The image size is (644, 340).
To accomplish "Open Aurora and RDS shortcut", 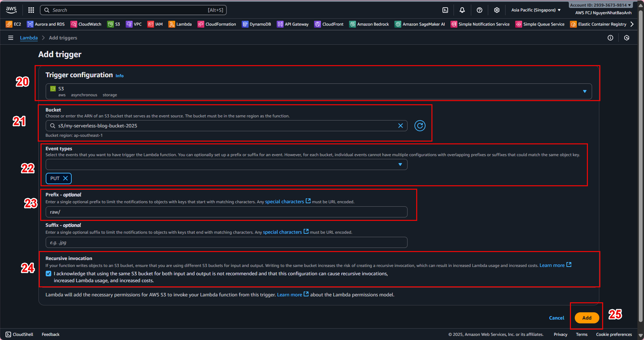I will pyautogui.click(x=46, y=24).
